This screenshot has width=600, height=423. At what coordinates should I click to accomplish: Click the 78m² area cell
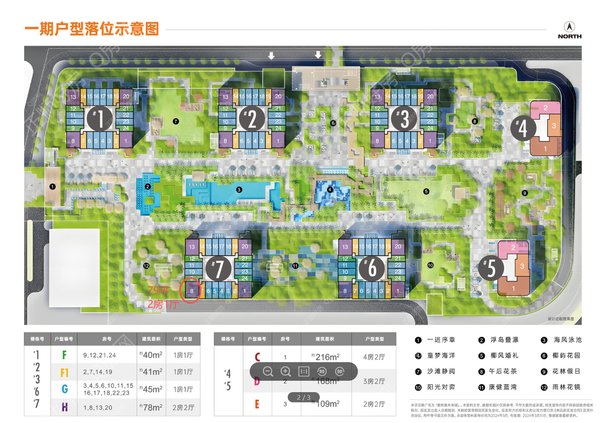(x=151, y=407)
